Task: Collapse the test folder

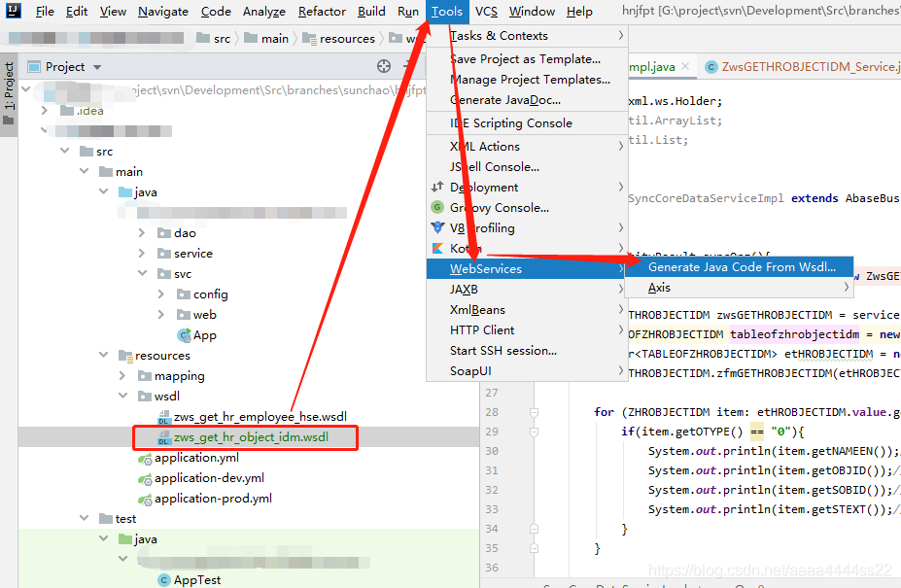Action: [x=84, y=518]
